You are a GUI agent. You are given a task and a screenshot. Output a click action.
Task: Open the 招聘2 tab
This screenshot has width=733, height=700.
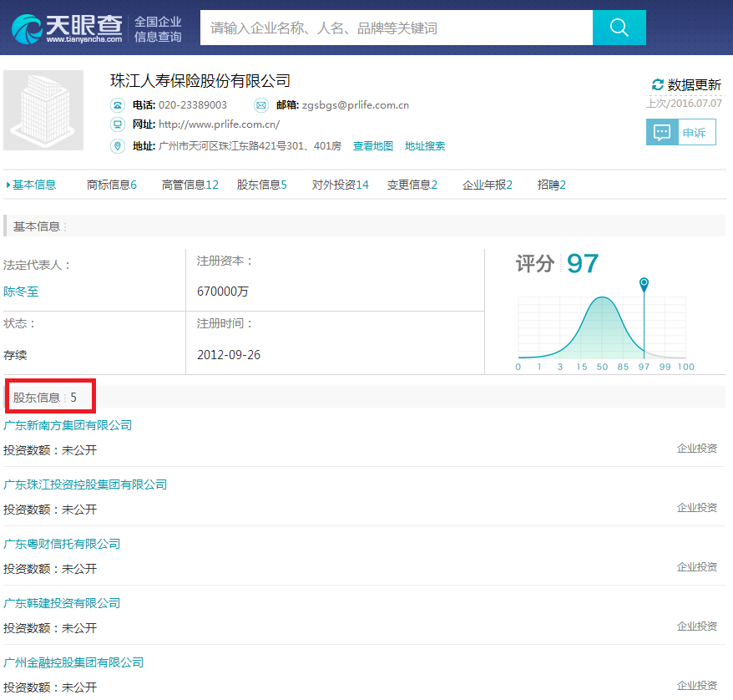pyautogui.click(x=551, y=185)
